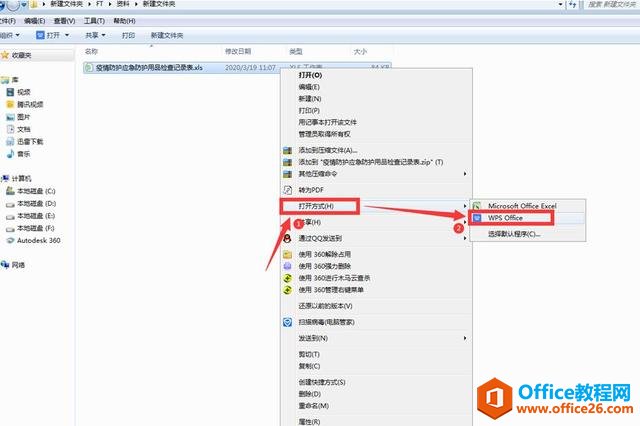Open the 查看(V) menu
640x426 pixels.
click(x=64, y=21)
